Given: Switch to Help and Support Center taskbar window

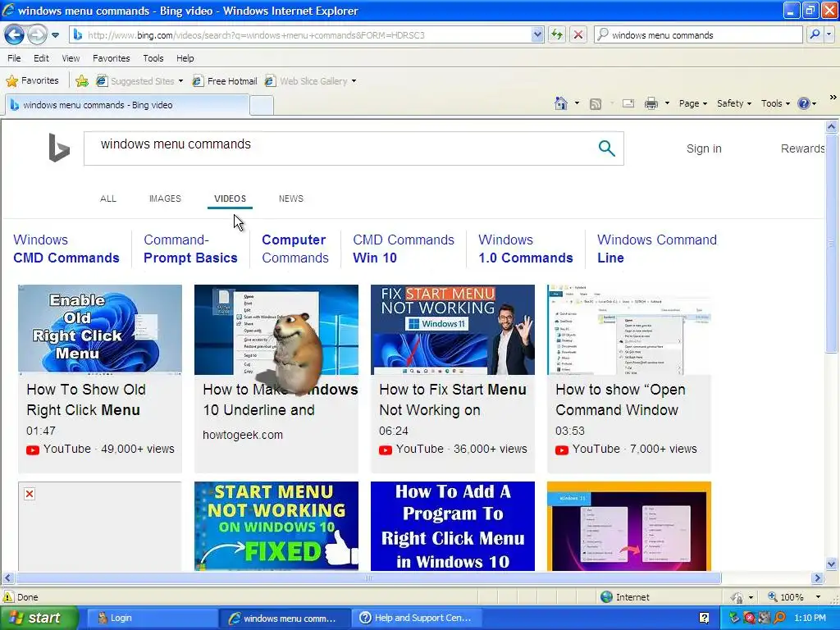Looking at the screenshot, I should click(x=416, y=619).
